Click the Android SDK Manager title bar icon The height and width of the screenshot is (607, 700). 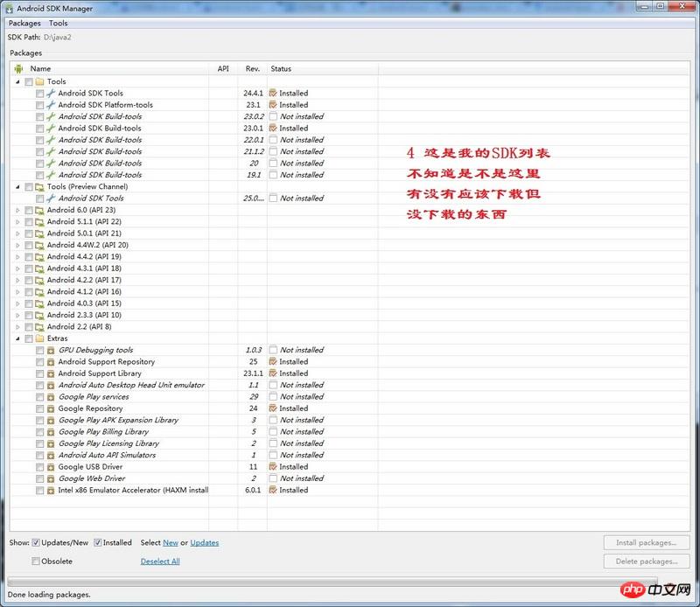pos(10,9)
